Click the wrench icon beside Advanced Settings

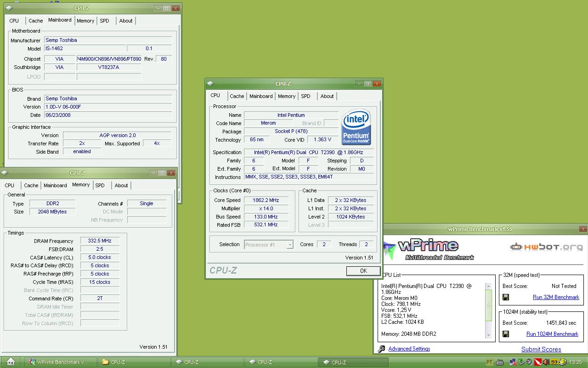pos(381,349)
